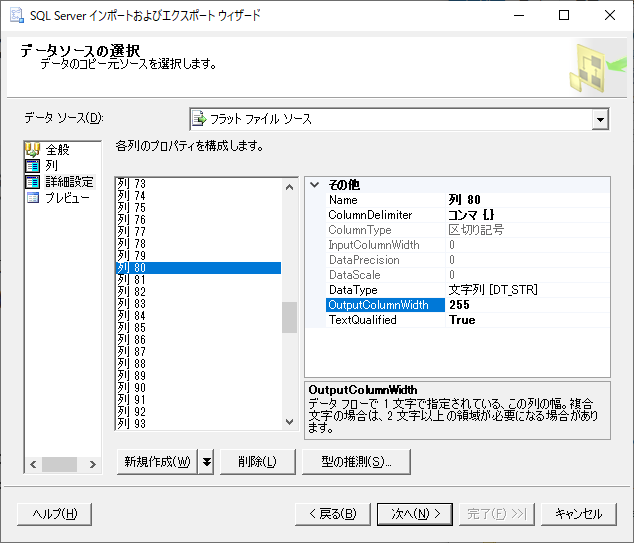
Task: Select 列 89 in column list
Action: pyautogui.click(x=199, y=376)
